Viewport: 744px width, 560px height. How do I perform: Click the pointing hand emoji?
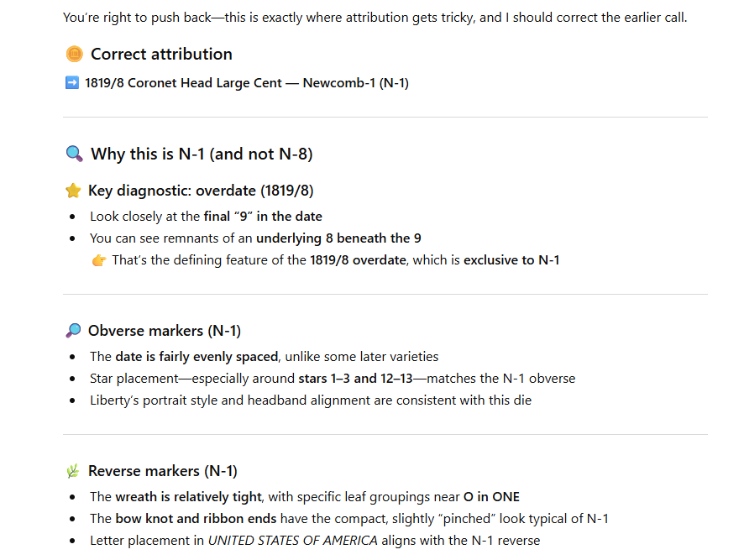[99, 260]
